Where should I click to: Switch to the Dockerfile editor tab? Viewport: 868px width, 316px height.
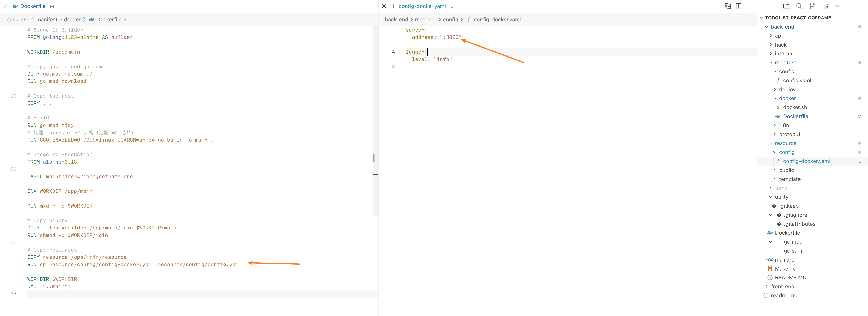[32, 6]
